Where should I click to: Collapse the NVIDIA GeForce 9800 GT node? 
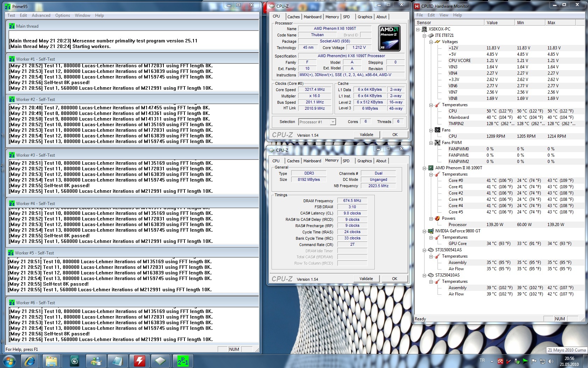coord(425,231)
